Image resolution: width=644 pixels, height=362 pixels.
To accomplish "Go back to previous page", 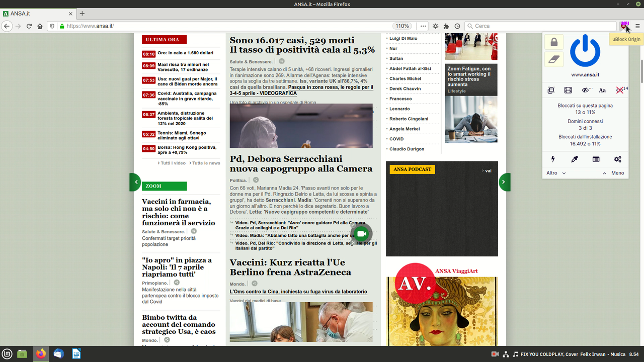I will (x=7, y=26).
